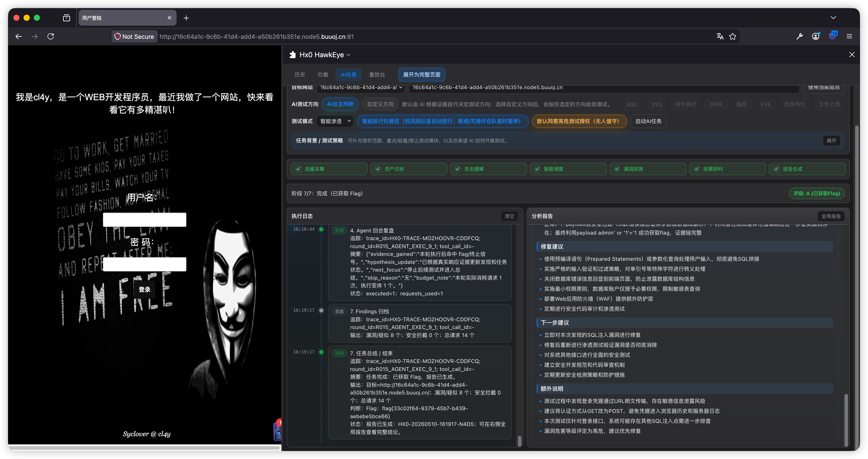Click the 文件上传 direction chip
The width and height of the screenshot is (868, 459).
[x=829, y=104]
